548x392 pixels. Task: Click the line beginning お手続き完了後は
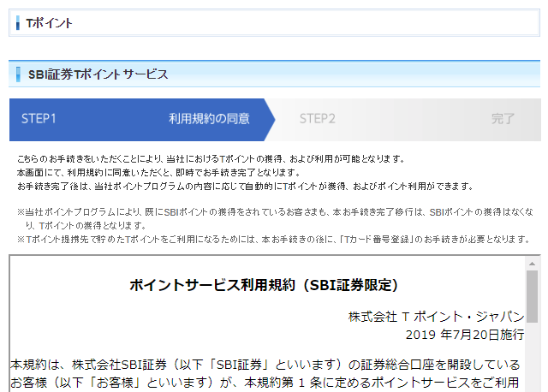click(x=245, y=187)
